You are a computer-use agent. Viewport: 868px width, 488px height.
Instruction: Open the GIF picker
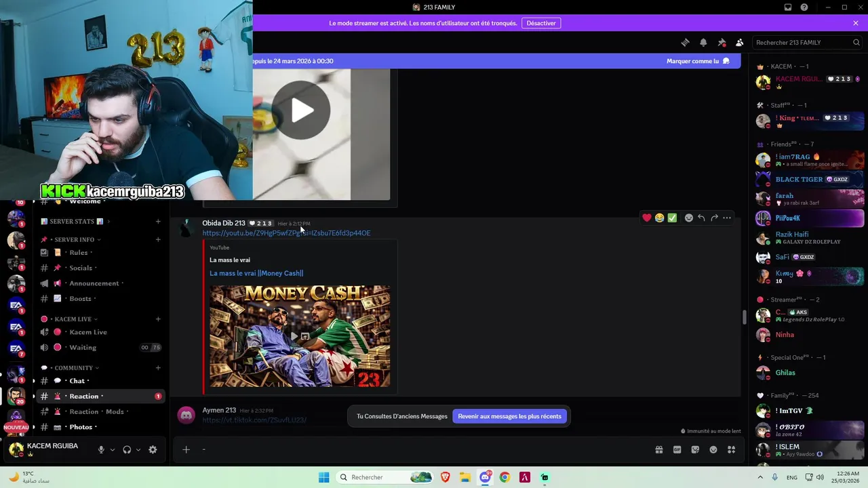pyautogui.click(x=677, y=449)
